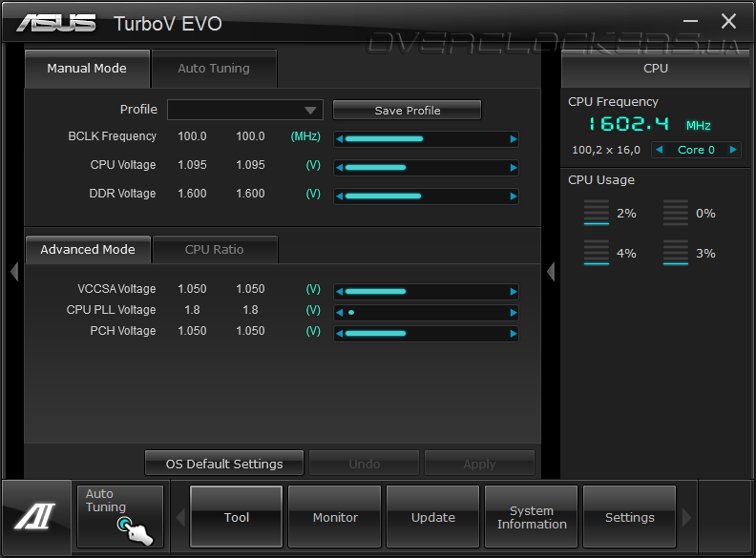This screenshot has height=558, width=756.
Task: Increase CPU PLL Voltage with right arrow
Action: (513, 313)
